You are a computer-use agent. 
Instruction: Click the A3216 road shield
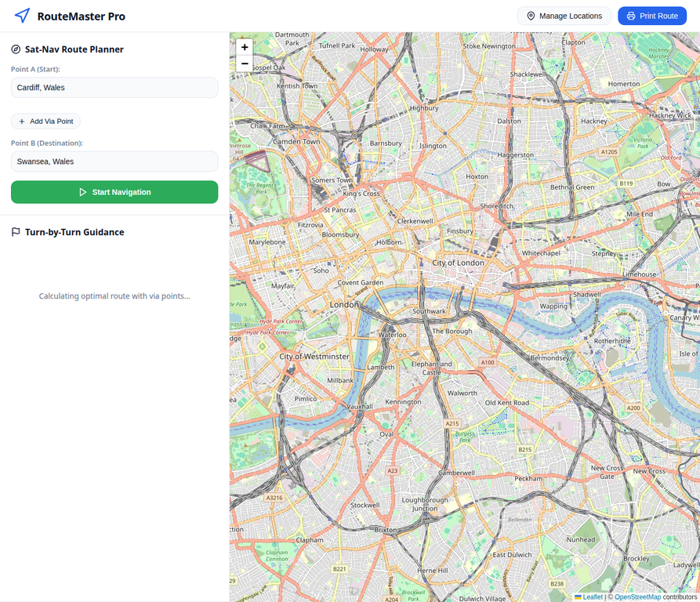tap(274, 498)
